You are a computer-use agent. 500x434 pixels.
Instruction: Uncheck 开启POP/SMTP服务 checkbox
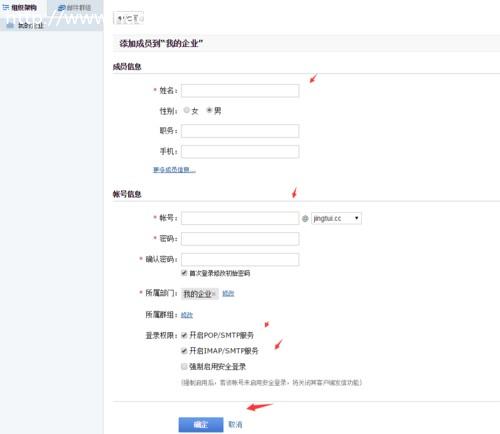click(184, 335)
